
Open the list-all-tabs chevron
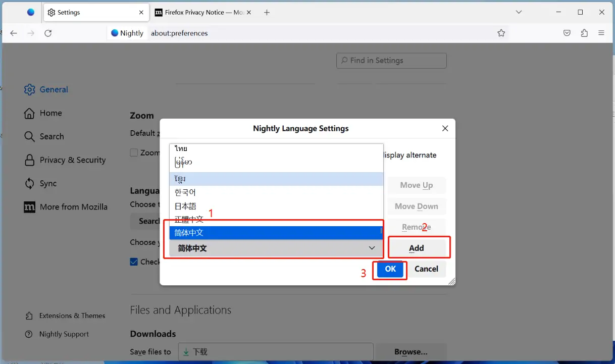tap(519, 11)
